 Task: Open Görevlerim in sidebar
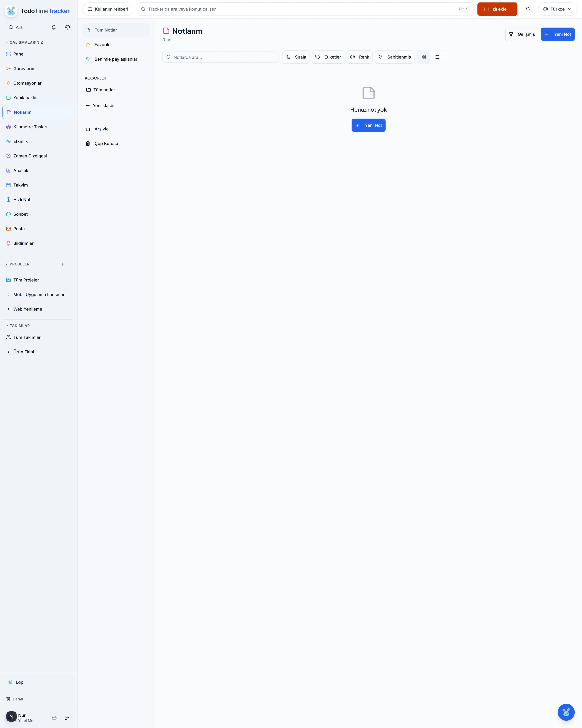click(37, 69)
